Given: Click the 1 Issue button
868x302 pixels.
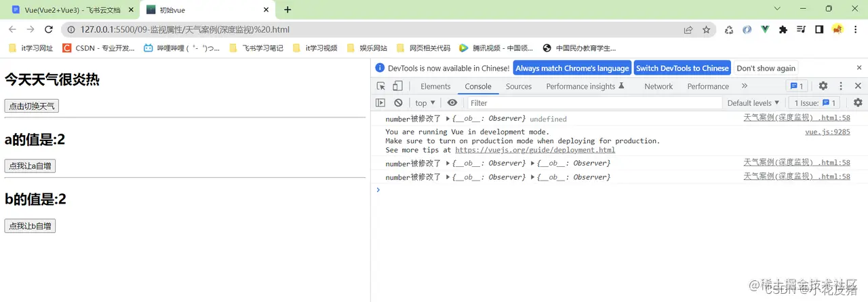Looking at the screenshot, I should (x=814, y=103).
